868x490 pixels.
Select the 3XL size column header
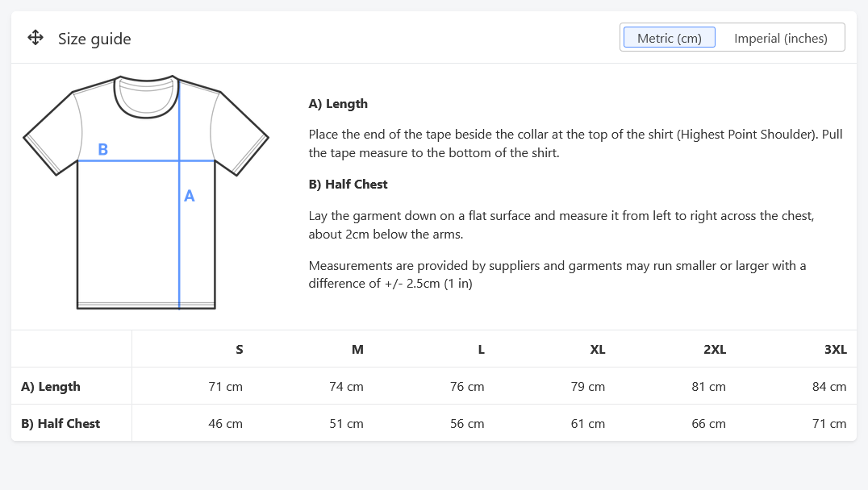836,349
